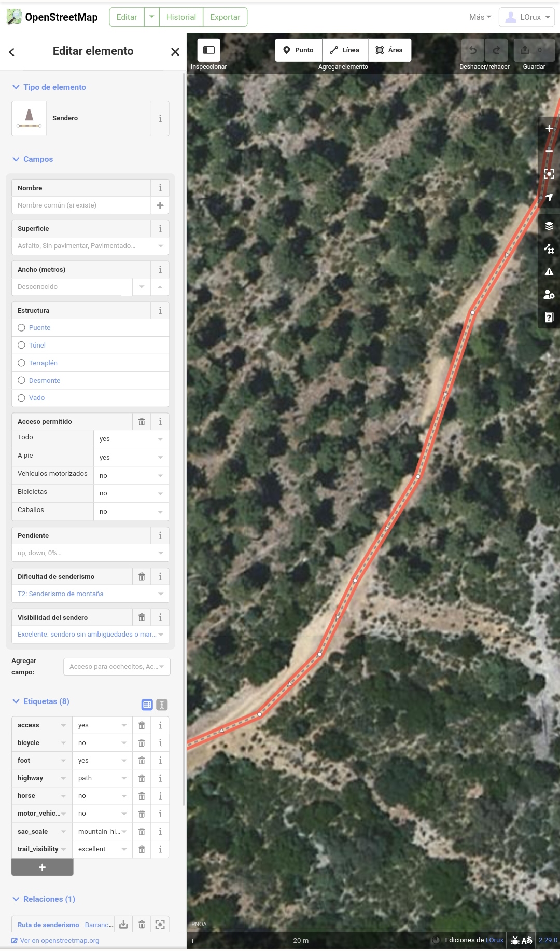Open the Historial tab
This screenshot has width=560, height=951.
[181, 17]
